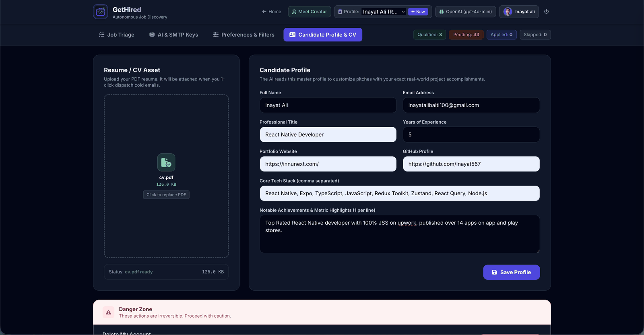The width and height of the screenshot is (644, 335).
Task: Click the Full Name input field
Action: click(328, 105)
